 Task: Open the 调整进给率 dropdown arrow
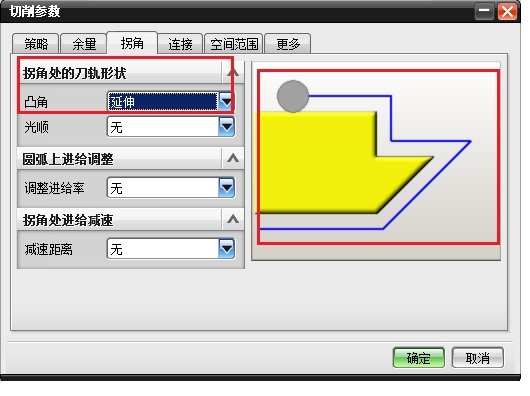[x=226, y=188]
